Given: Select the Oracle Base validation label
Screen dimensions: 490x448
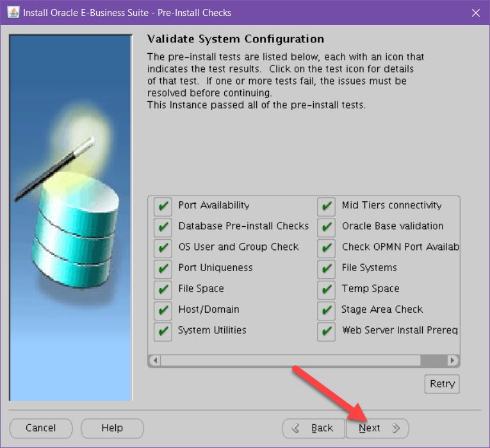Looking at the screenshot, I should coord(393,226).
